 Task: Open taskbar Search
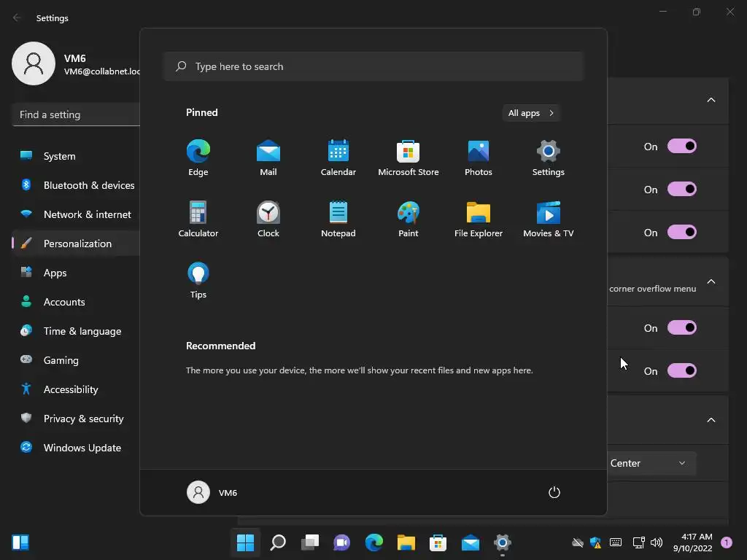[278, 542]
